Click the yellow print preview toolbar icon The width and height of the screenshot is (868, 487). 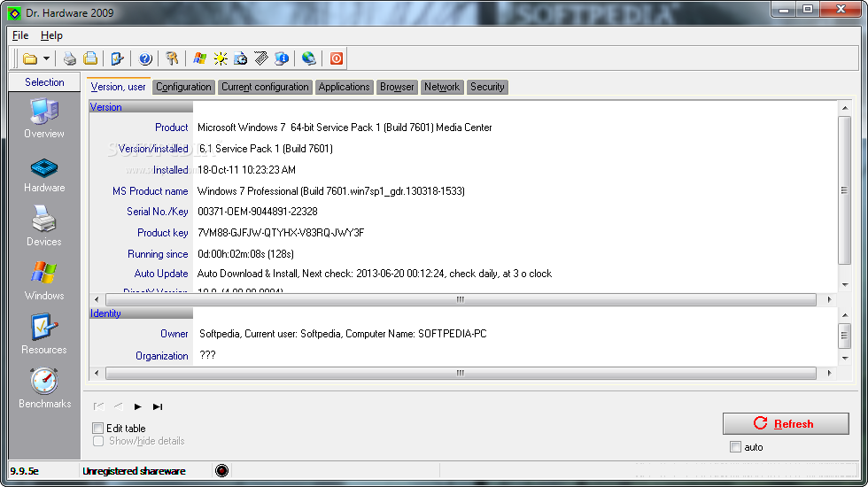point(90,58)
